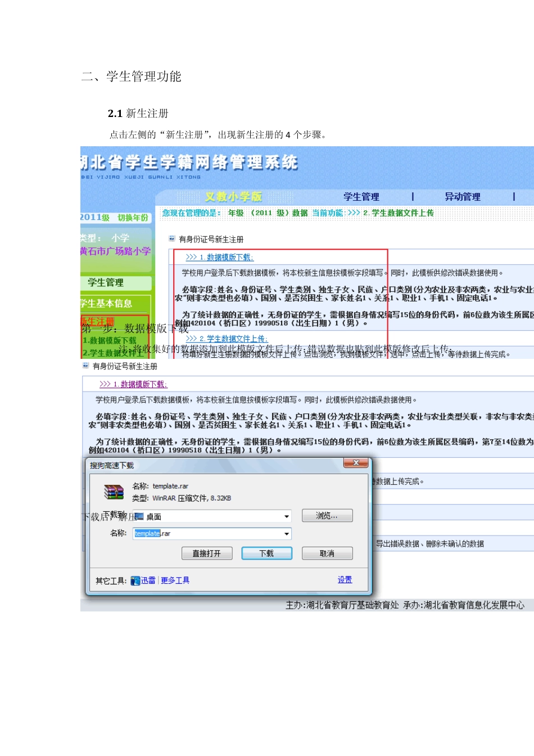Click the collapse icon beside upper 有身份证号新生注册

[x=172, y=238]
